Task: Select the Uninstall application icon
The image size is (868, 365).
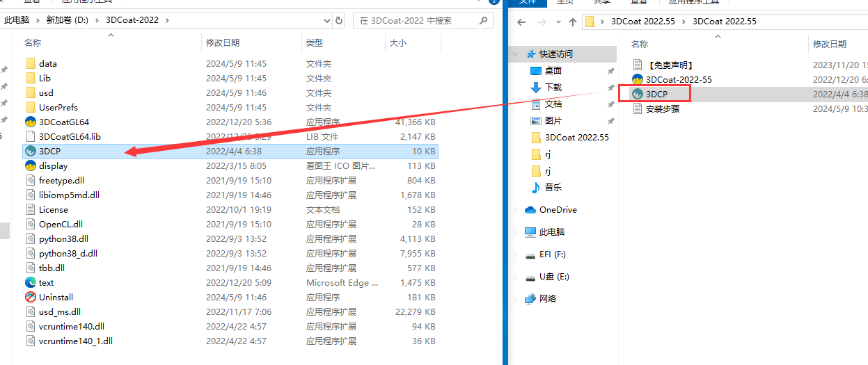Action: coord(30,297)
